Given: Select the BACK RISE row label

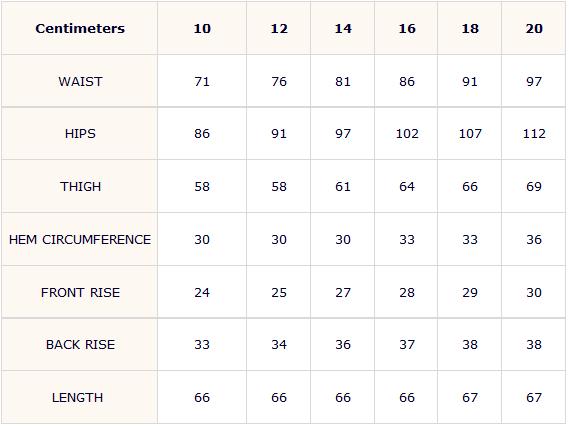Looking at the screenshot, I should pos(80,345).
